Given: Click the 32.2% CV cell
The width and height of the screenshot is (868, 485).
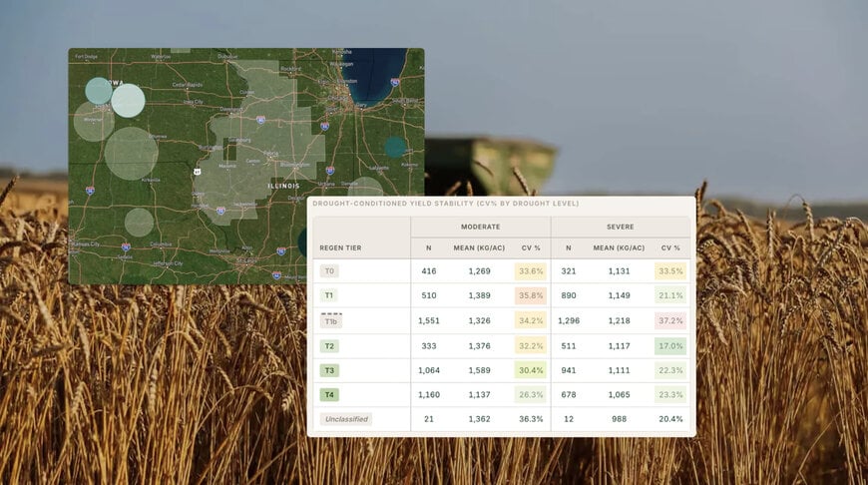Looking at the screenshot, I should 531,346.
